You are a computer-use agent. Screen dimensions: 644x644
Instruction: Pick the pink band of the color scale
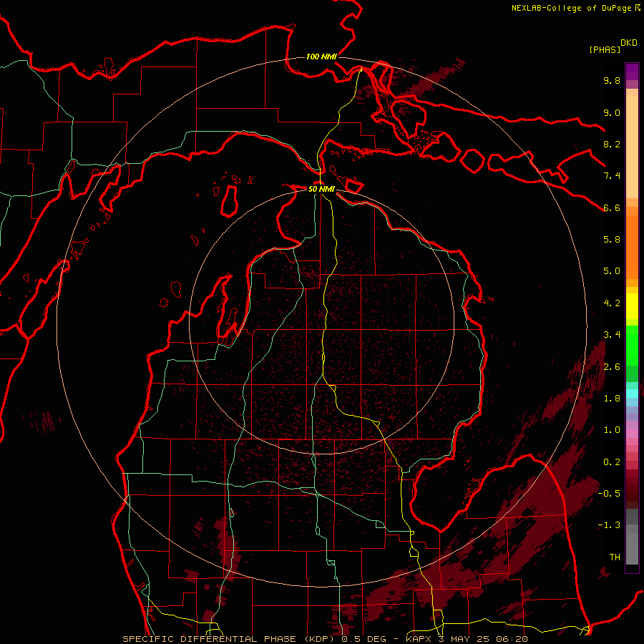tap(632, 434)
